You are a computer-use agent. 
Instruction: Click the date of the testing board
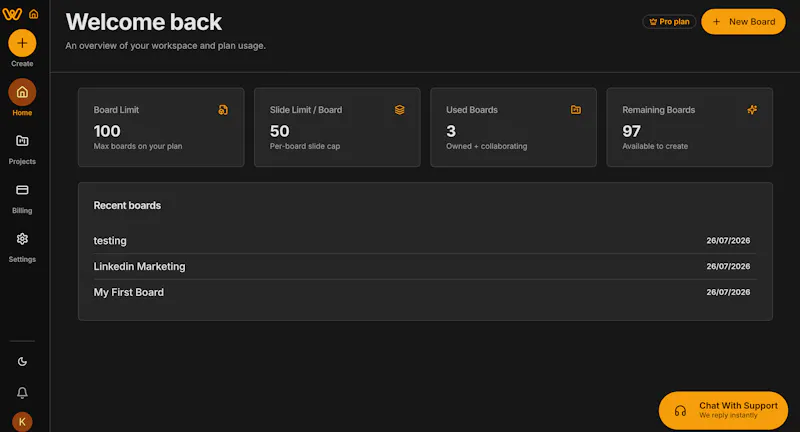[728, 240]
